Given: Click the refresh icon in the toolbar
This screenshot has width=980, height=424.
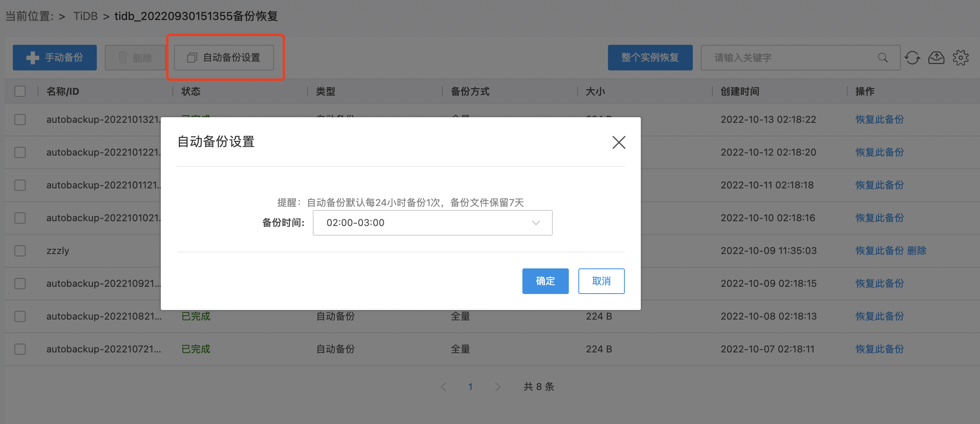Looking at the screenshot, I should click(912, 58).
